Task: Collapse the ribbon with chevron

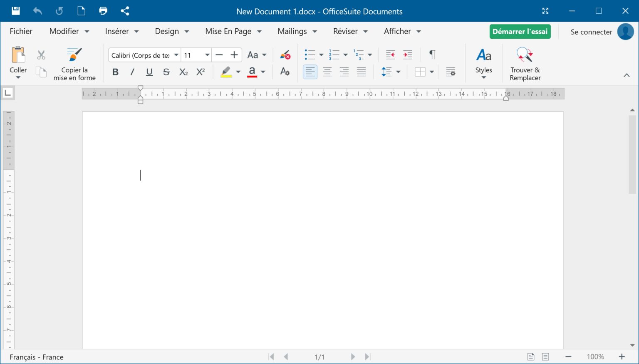Action: (627, 75)
